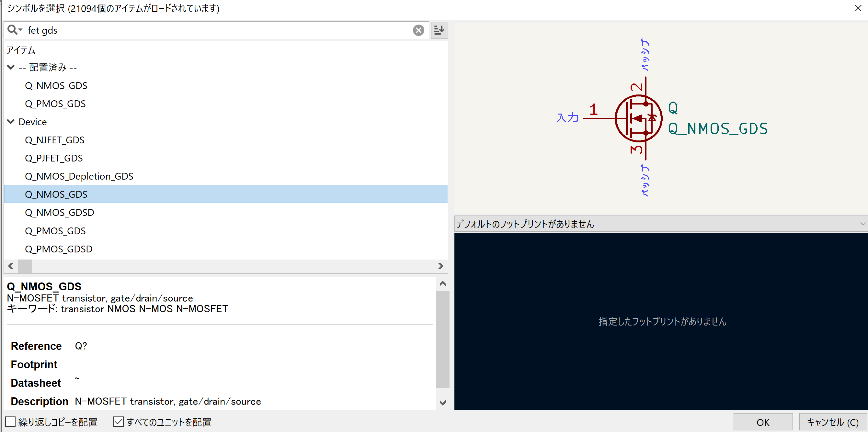868x432 pixels.
Task: Select Q_PMOS_GDS under Device
Action: pyautogui.click(x=55, y=231)
